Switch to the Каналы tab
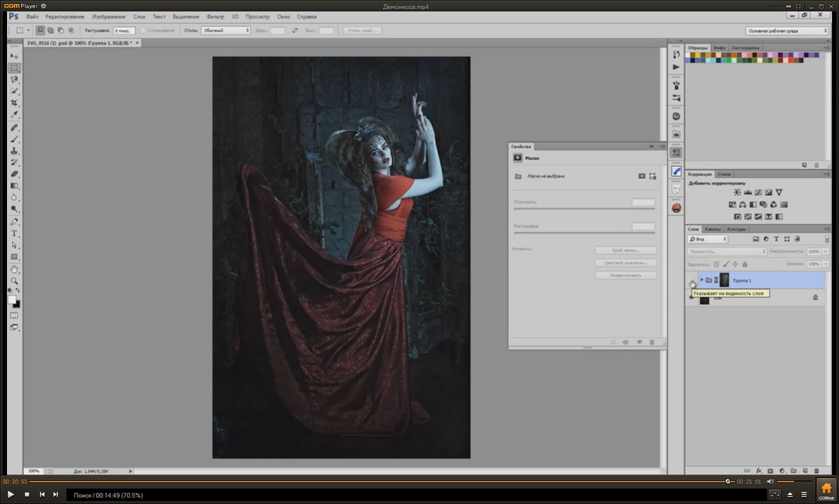Screen dimensions: 839x504 pyautogui.click(x=713, y=229)
